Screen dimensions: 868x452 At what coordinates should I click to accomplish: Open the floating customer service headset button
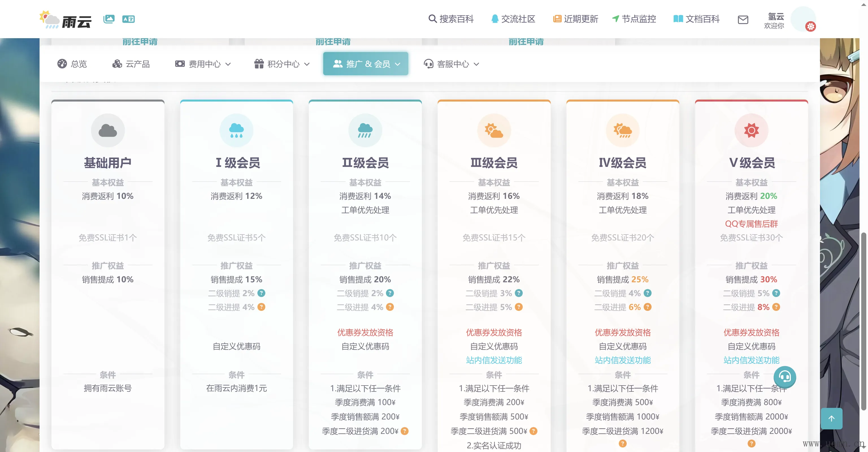[784, 376]
